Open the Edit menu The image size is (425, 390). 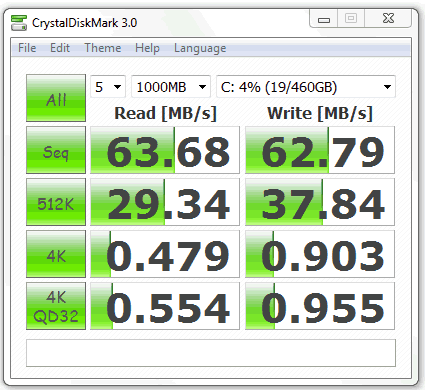pos(60,48)
